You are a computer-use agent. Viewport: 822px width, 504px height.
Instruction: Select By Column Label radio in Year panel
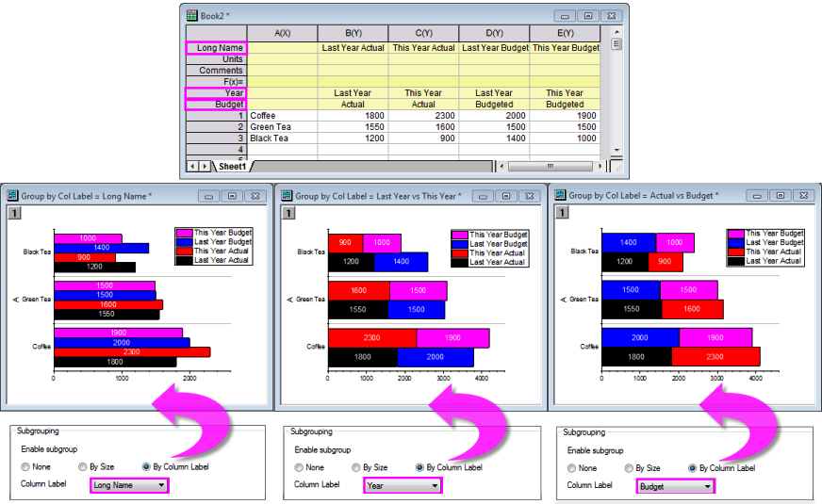pyautogui.click(x=419, y=467)
